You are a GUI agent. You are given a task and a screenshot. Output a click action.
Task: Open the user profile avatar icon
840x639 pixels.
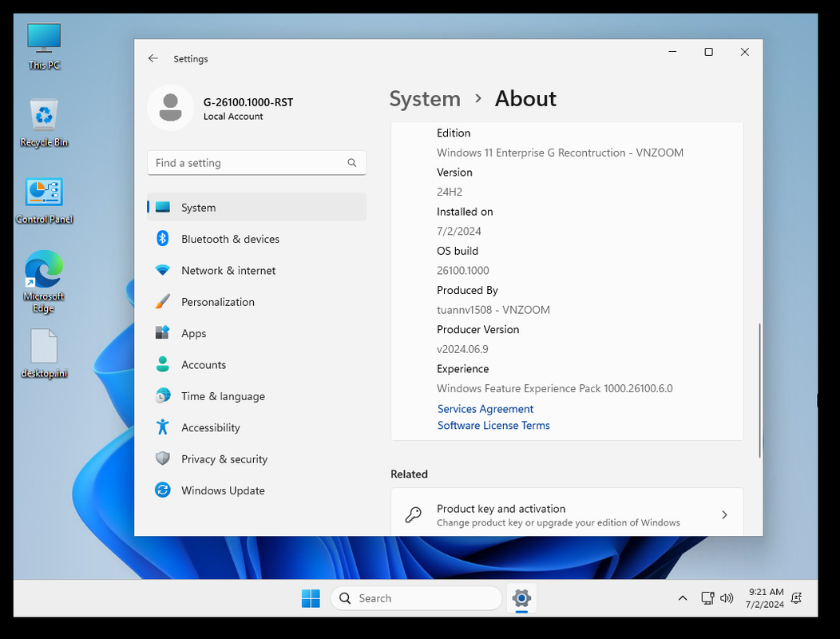pyautogui.click(x=170, y=108)
